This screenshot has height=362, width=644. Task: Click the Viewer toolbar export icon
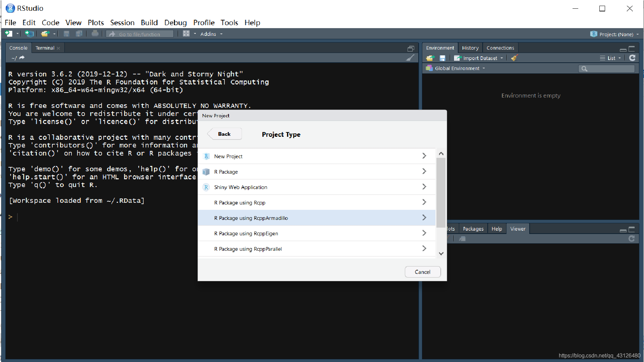click(x=463, y=239)
